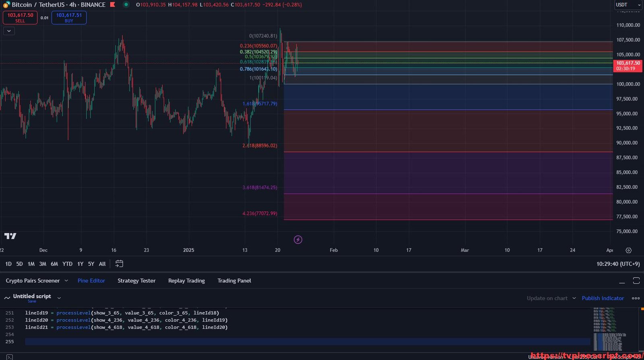Screen dimensions: 644x360
Task: Open the console icon below line numbers
Action: pos(9,357)
